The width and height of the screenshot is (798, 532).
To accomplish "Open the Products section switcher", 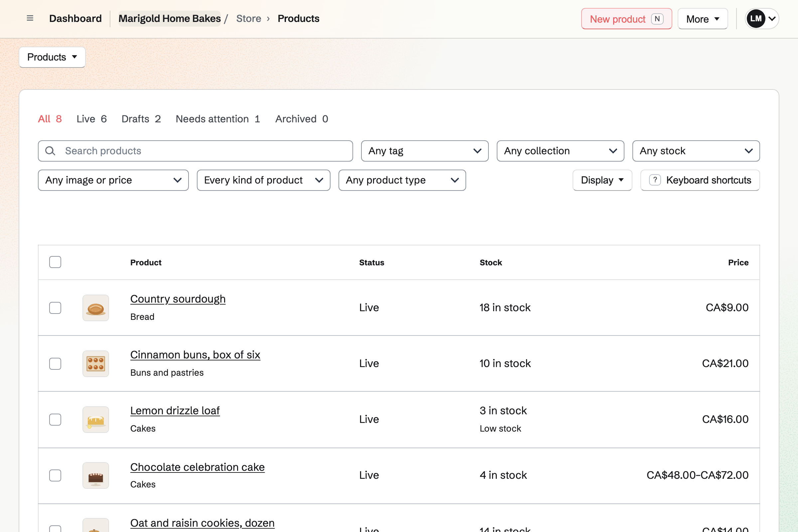I will [x=52, y=57].
